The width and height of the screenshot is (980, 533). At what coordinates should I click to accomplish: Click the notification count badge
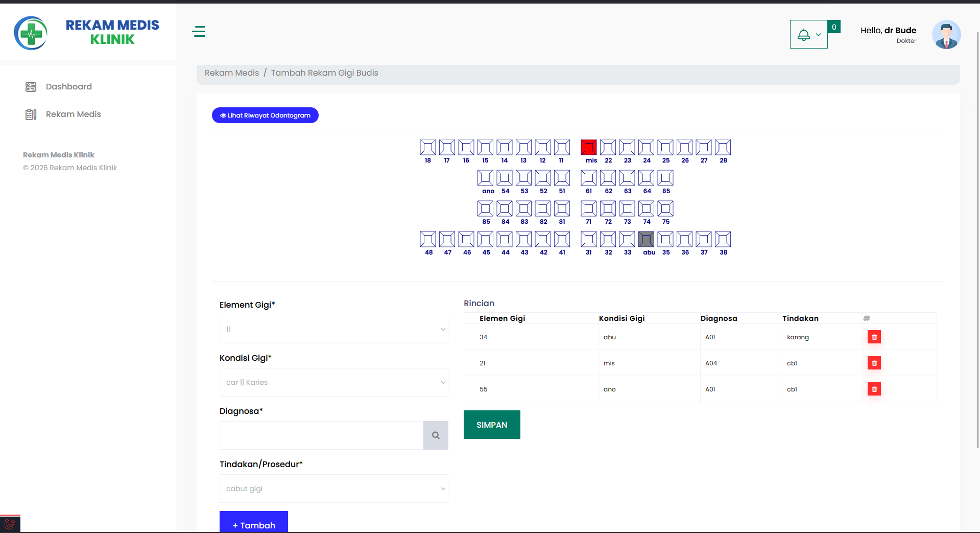[x=834, y=27]
